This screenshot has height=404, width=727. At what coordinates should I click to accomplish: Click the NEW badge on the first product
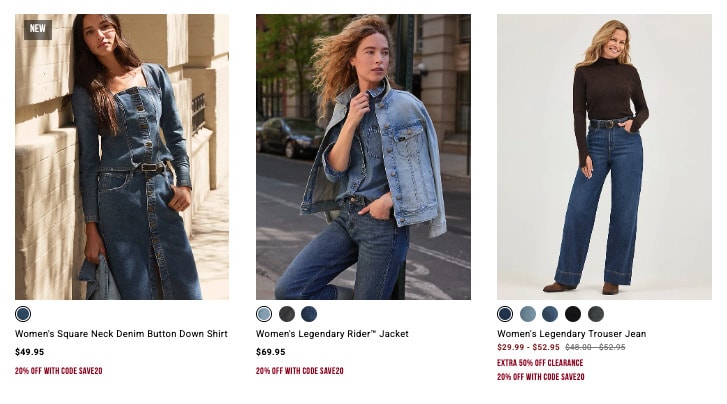(38, 29)
